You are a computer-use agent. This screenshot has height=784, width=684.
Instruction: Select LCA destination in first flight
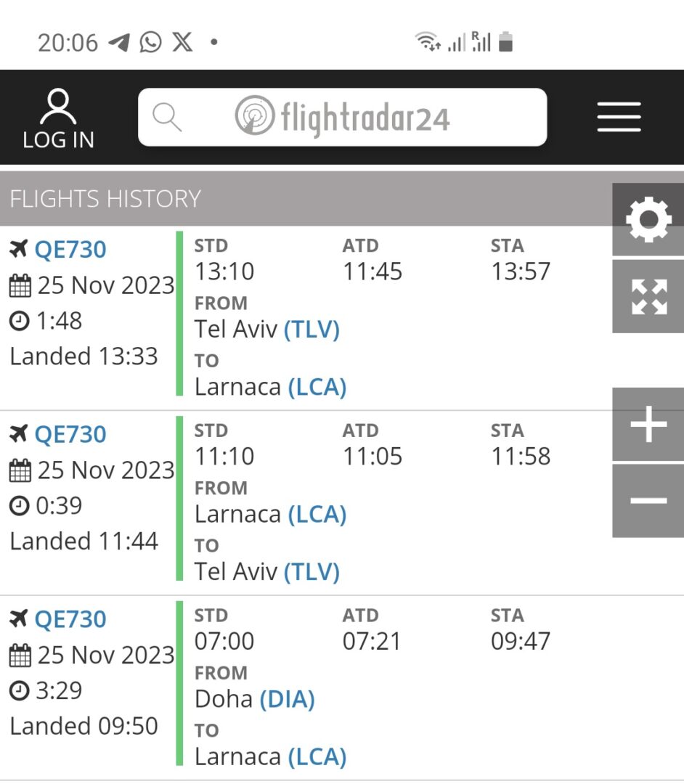click(x=317, y=387)
